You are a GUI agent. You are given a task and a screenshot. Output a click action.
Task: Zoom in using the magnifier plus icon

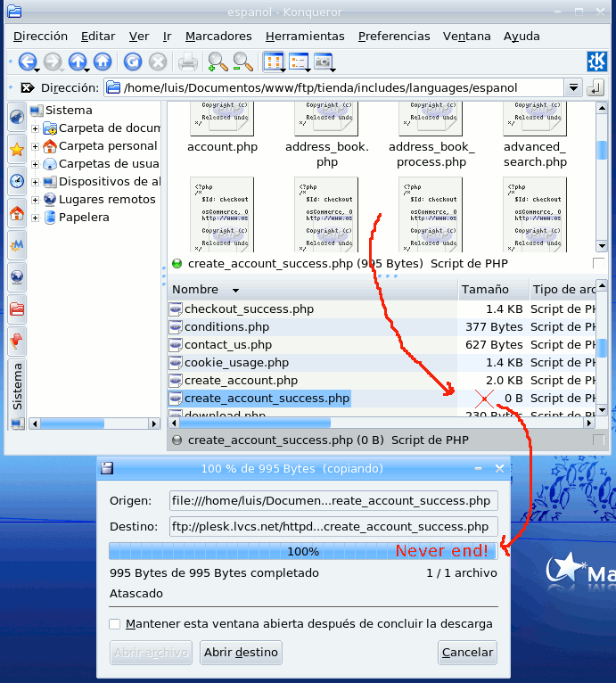pos(217,62)
